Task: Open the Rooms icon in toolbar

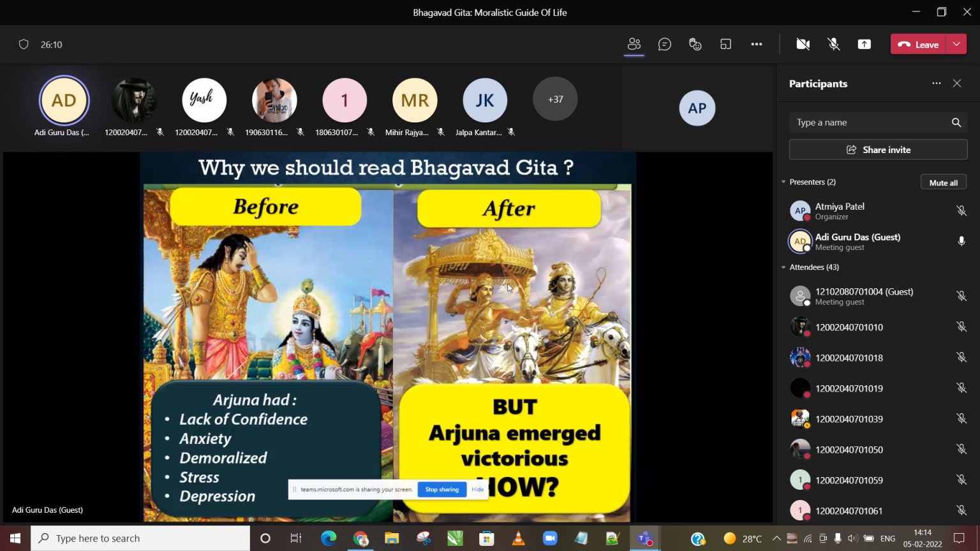Action: coord(725,44)
